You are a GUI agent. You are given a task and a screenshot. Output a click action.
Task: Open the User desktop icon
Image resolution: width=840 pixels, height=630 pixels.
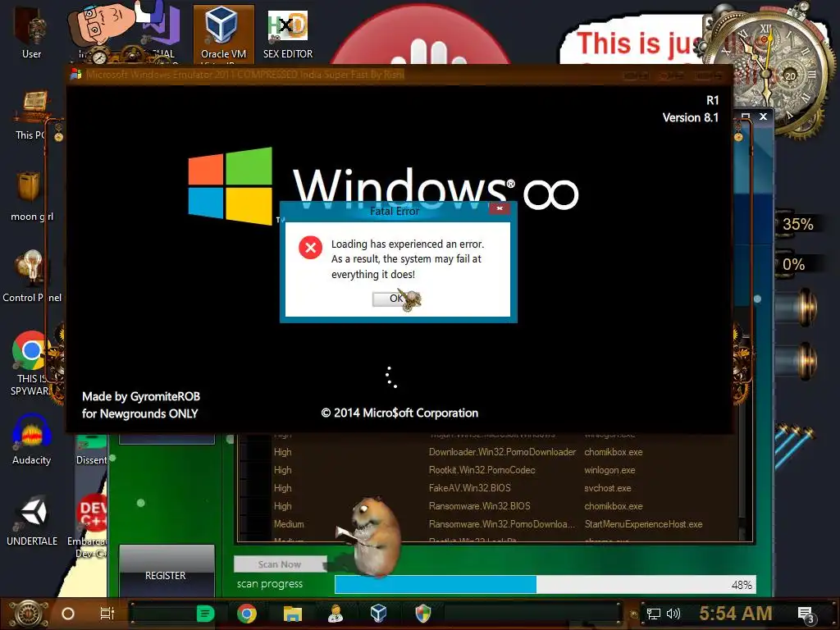click(31, 32)
